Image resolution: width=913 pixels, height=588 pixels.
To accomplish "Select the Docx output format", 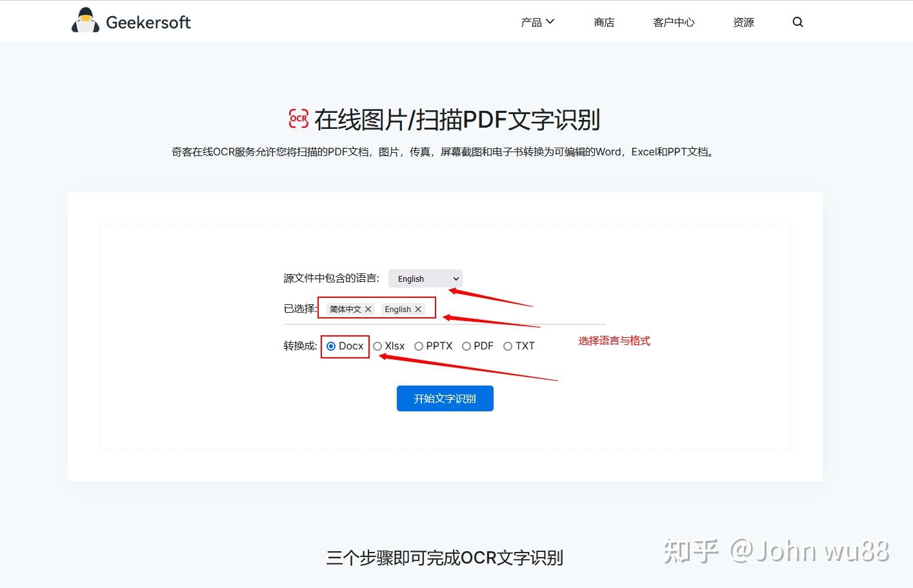I will pos(331,346).
